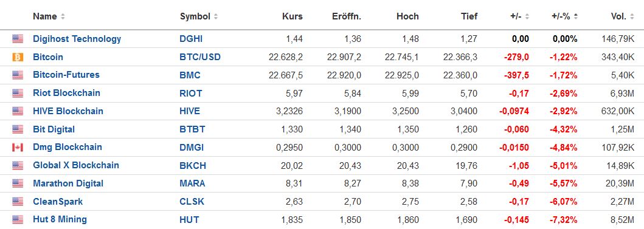The height and width of the screenshot is (229, 644).
Task: Open the HIVE Blockchain link
Action: click(68, 111)
